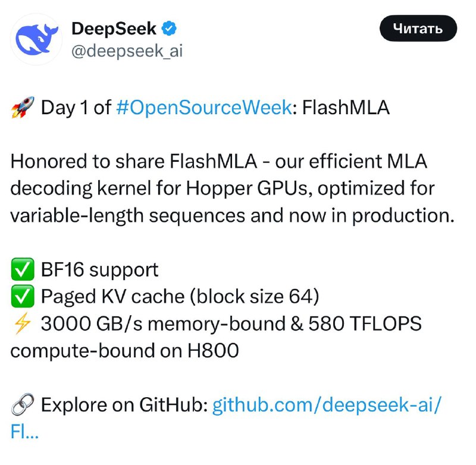
Task: Click the '3000 GB/s memory-bound' text
Action: point(163,323)
